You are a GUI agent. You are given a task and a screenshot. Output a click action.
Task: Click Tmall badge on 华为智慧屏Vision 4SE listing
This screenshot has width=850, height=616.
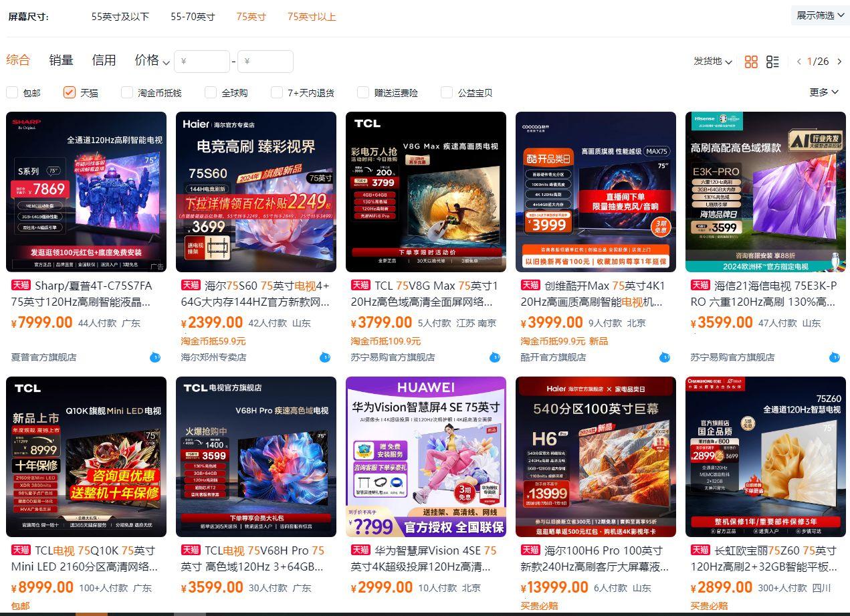[x=360, y=550]
